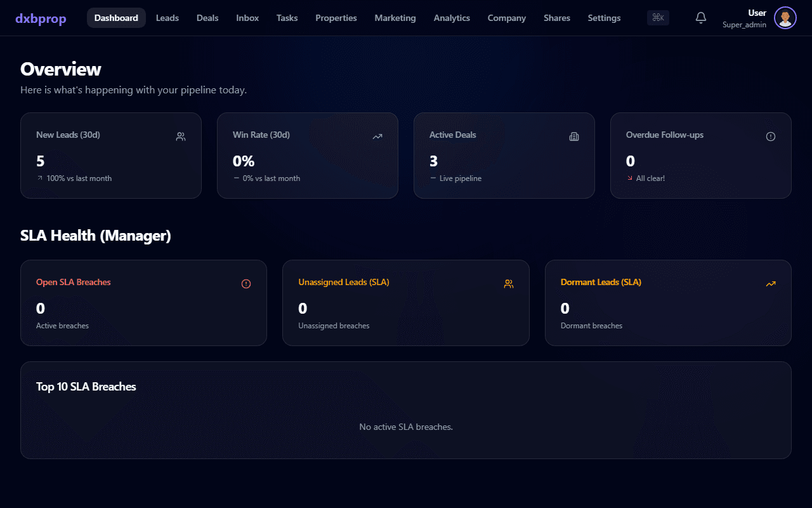Click the Unassigned breaches label

coord(334,326)
